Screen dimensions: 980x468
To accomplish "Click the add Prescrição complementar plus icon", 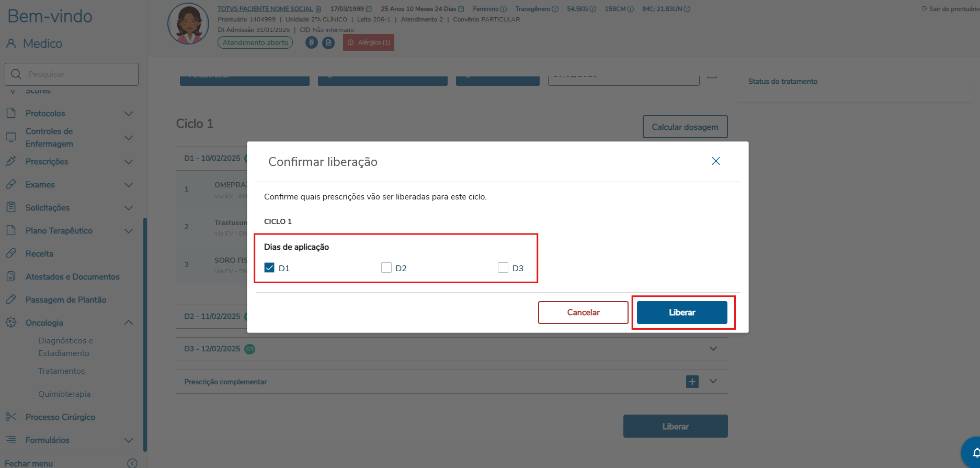I will point(692,382).
